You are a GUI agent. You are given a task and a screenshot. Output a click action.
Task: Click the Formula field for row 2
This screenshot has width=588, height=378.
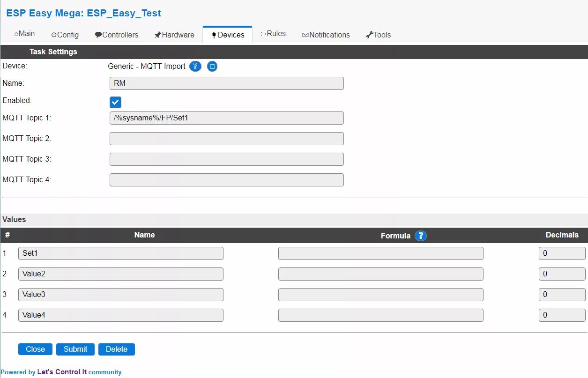[x=381, y=274]
